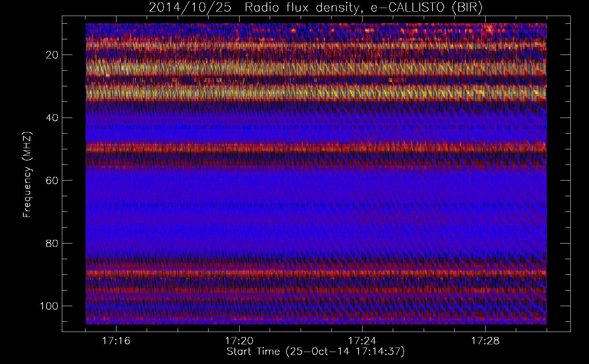Image resolution: width=589 pixels, height=364 pixels.
Task: Click the plot title '2014/10/25 Radio flux density, e-CALLISTO (BIR)'
Action: [x=316, y=8]
